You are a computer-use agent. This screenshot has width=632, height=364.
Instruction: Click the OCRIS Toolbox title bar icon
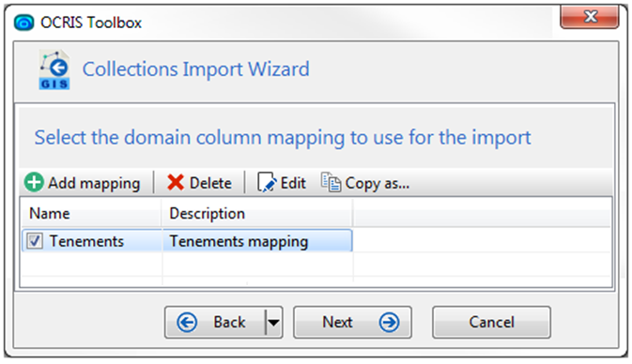pos(24,23)
